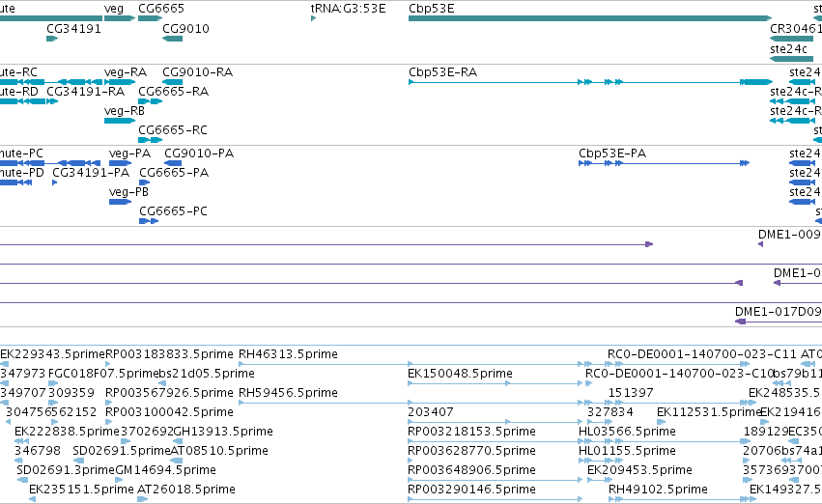
Task: Select the veg-PA protein label
Action: click(x=129, y=153)
